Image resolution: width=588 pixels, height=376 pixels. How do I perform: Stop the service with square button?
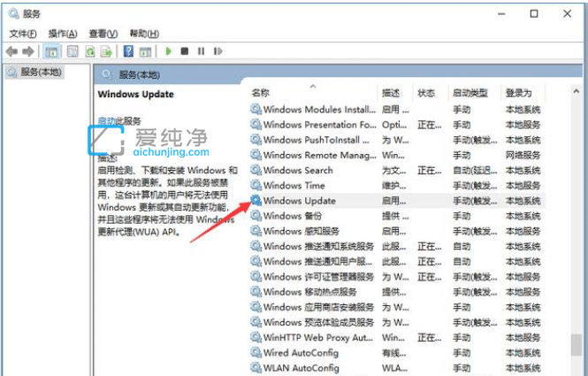pos(184,51)
